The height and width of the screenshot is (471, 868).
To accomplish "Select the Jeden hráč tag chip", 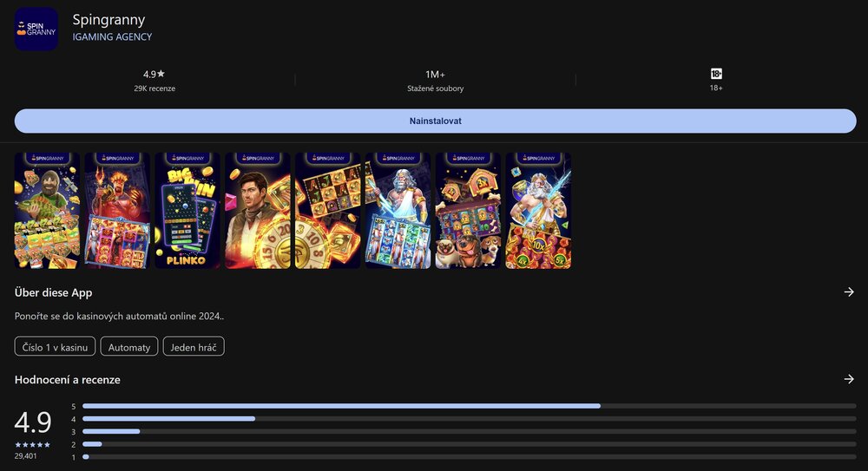I will [194, 346].
